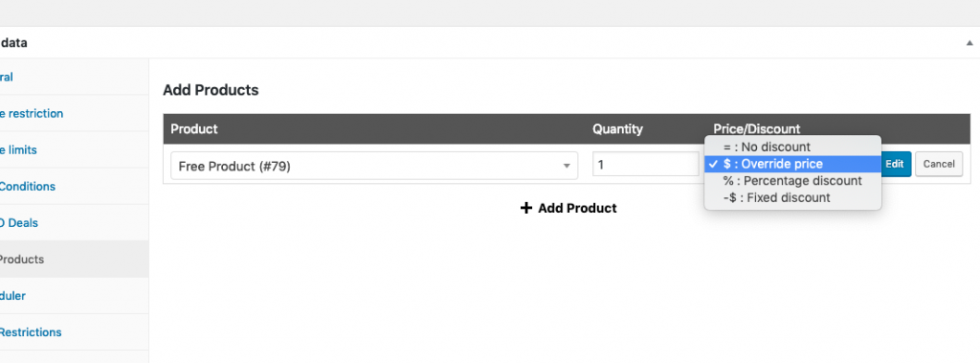This screenshot has height=363, width=980.
Task: Focus the Quantity field showing 1
Action: click(x=646, y=165)
